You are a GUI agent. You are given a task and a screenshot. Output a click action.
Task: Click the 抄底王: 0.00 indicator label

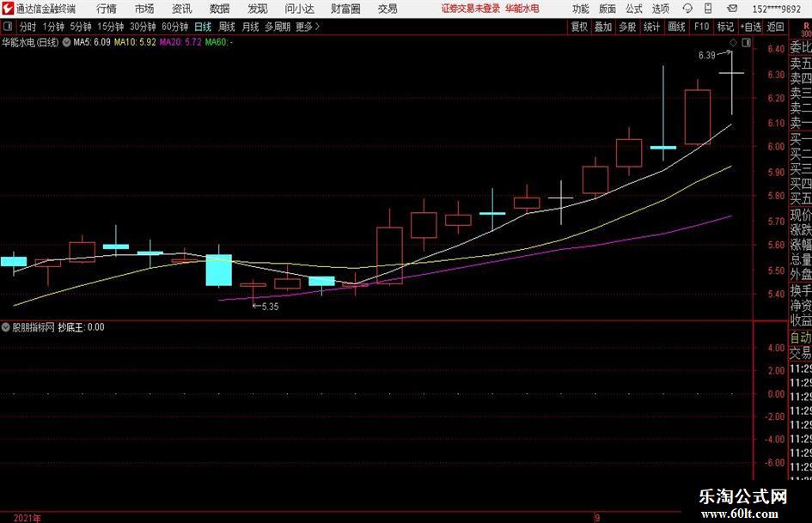81,327
